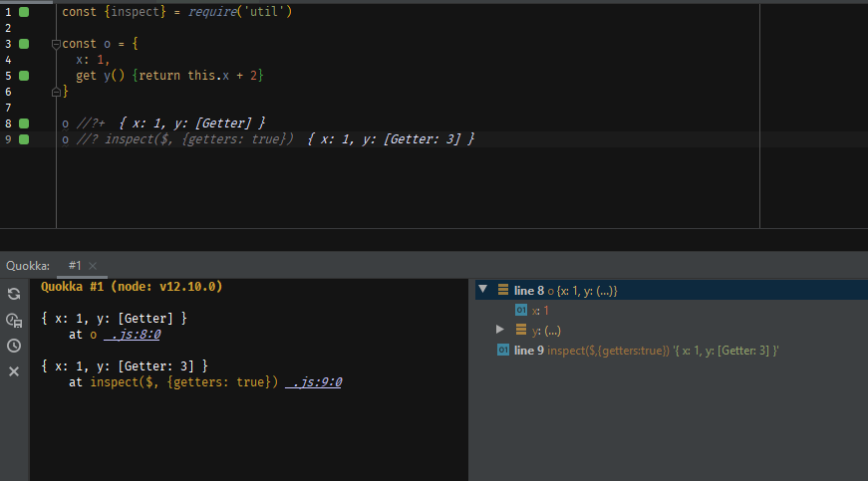Click the Quokka restart refresh icon
The height and width of the screenshot is (481, 868).
[14, 294]
